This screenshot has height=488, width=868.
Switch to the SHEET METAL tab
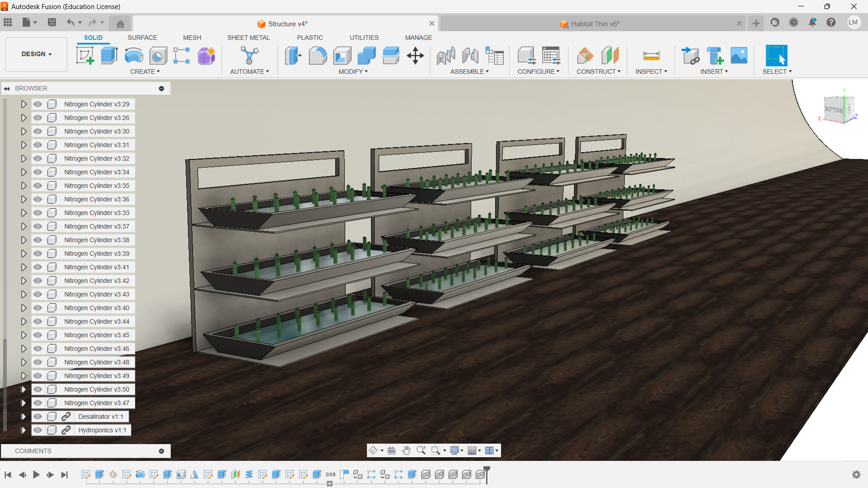249,38
